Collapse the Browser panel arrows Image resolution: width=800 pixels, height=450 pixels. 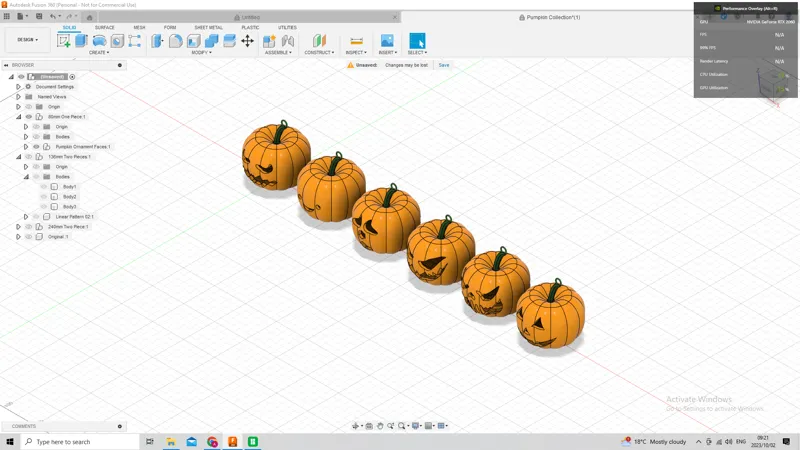(6, 65)
